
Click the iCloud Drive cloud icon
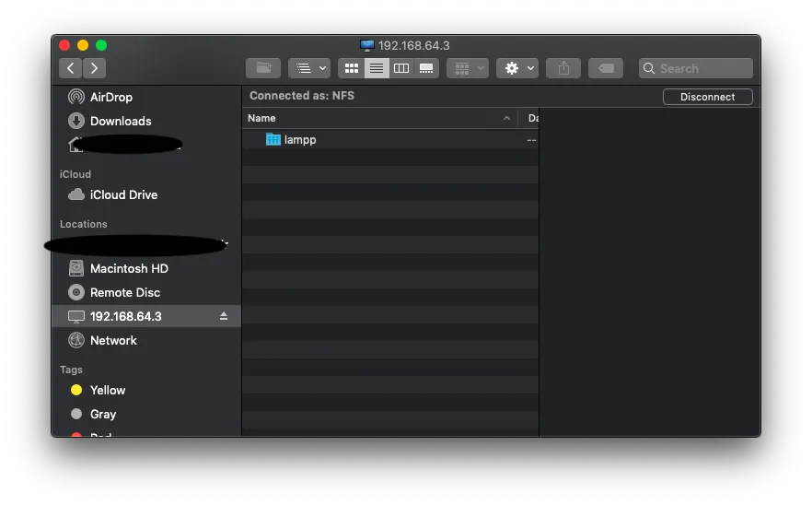76,194
